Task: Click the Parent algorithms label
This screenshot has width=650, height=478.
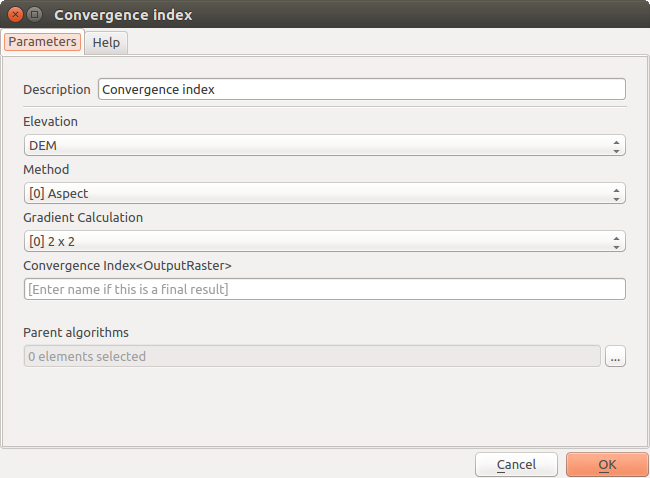Action: tap(76, 332)
